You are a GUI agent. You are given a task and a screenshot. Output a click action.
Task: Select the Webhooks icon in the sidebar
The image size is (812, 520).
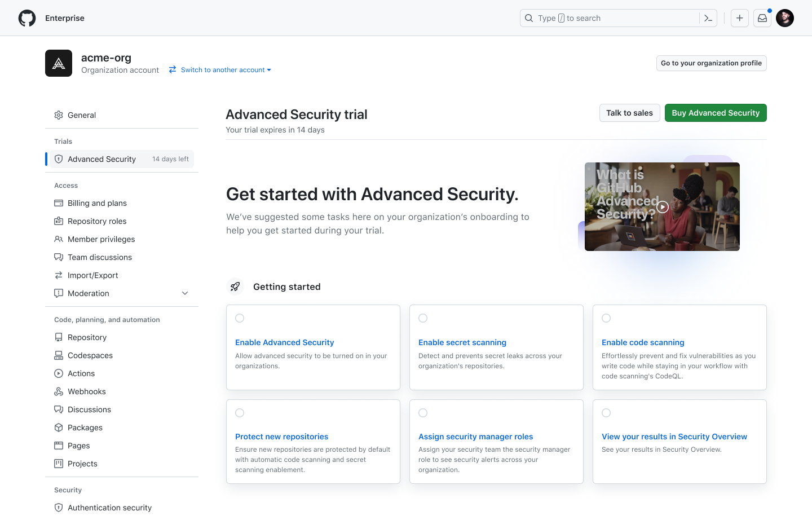[x=59, y=391]
